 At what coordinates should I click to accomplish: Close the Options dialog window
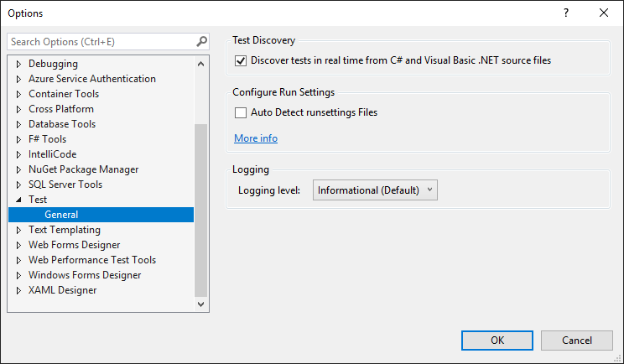[x=604, y=13]
